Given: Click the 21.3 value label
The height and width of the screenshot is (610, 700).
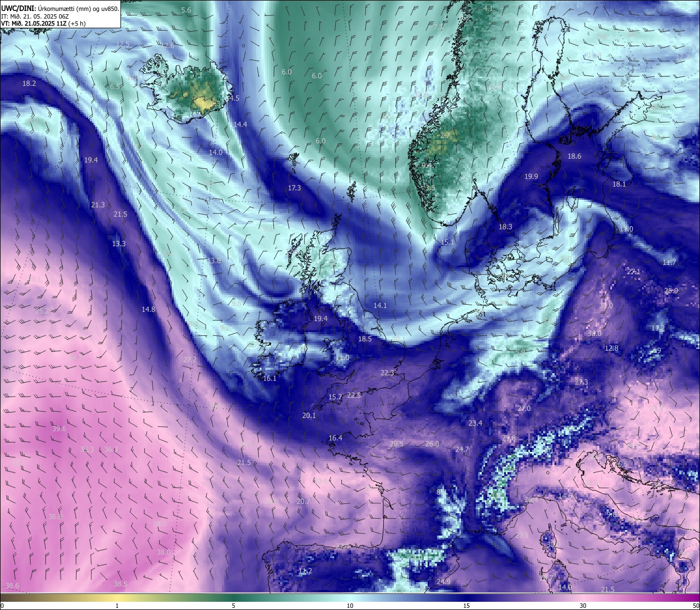Looking at the screenshot, I should (x=98, y=205).
